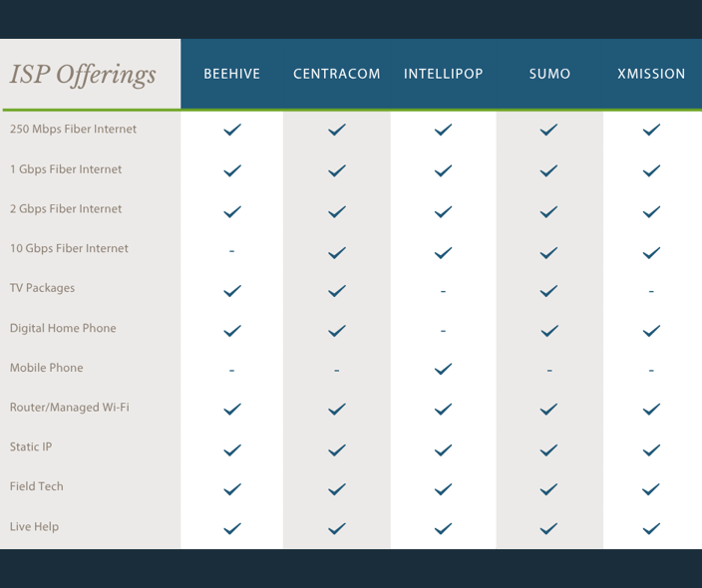Click the dash for Sumo Mobile Phone

point(548,370)
